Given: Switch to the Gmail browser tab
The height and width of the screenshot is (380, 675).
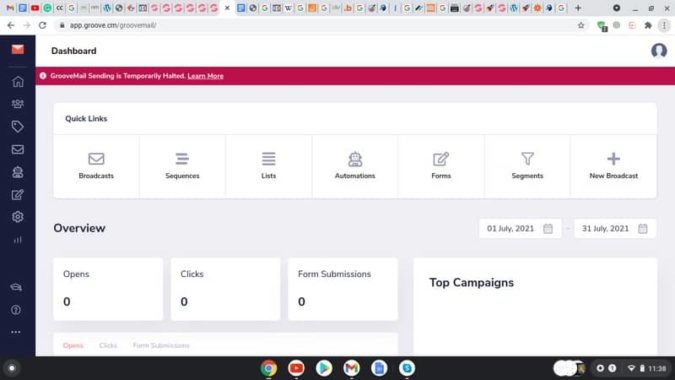Looking at the screenshot, I should (x=10, y=8).
